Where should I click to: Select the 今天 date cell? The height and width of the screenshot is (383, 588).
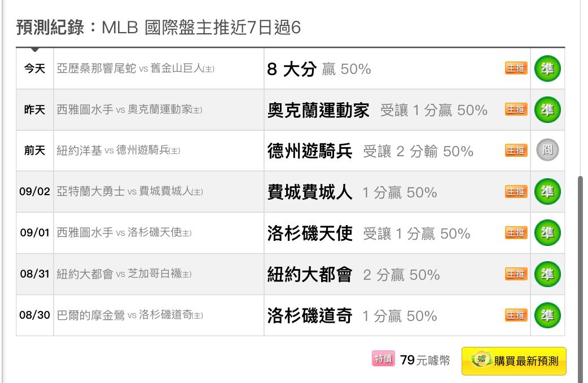click(x=34, y=69)
